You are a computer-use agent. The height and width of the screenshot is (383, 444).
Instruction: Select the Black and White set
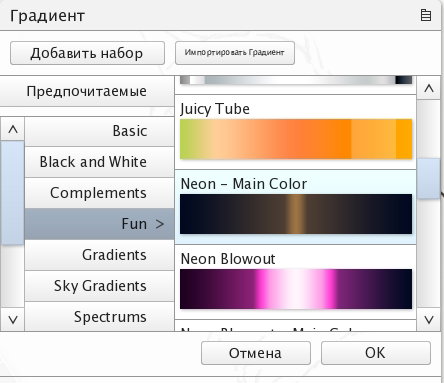click(x=99, y=162)
